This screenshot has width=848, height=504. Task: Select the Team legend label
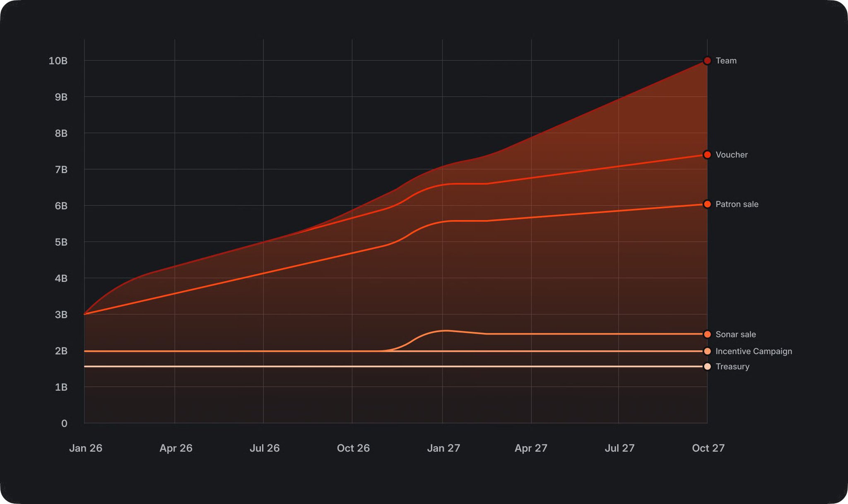(x=726, y=61)
